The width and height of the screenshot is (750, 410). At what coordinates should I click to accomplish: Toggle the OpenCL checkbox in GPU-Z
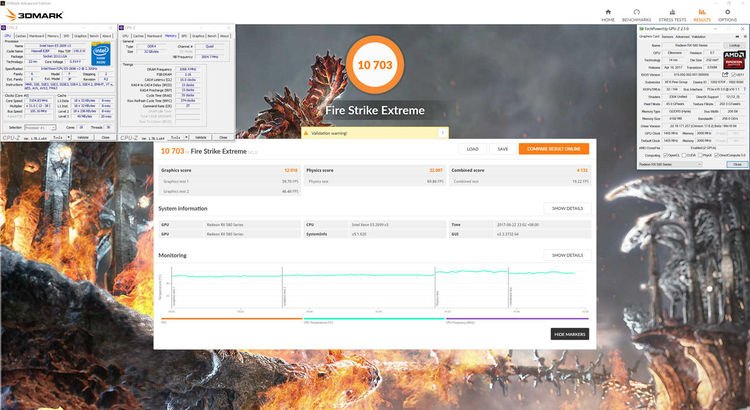(x=665, y=155)
